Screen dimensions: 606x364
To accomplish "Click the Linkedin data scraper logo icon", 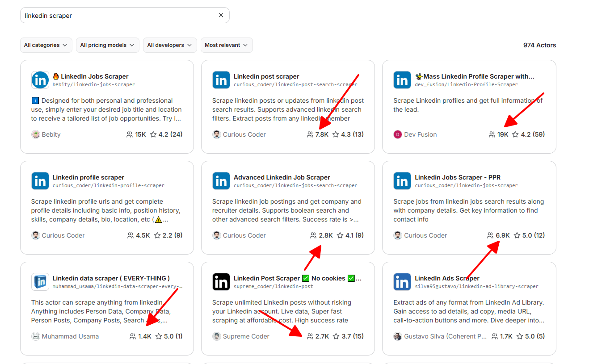I will 40,282.
